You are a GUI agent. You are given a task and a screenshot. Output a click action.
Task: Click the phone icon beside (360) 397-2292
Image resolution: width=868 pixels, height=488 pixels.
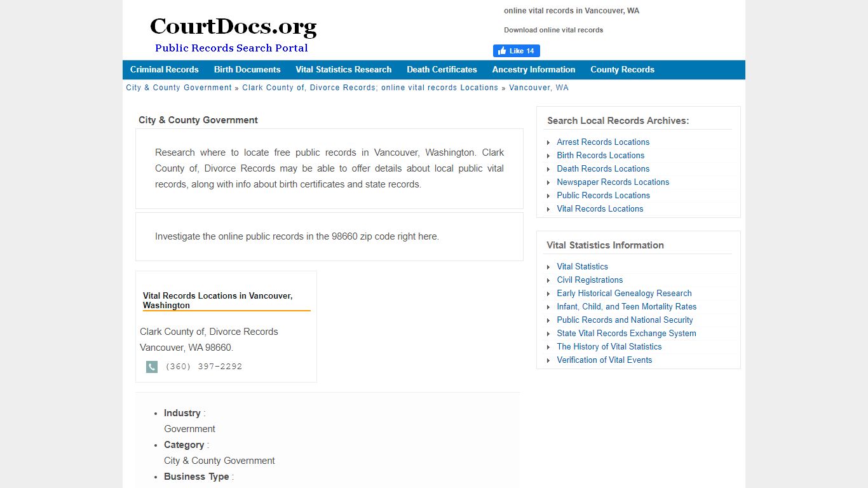coord(152,367)
